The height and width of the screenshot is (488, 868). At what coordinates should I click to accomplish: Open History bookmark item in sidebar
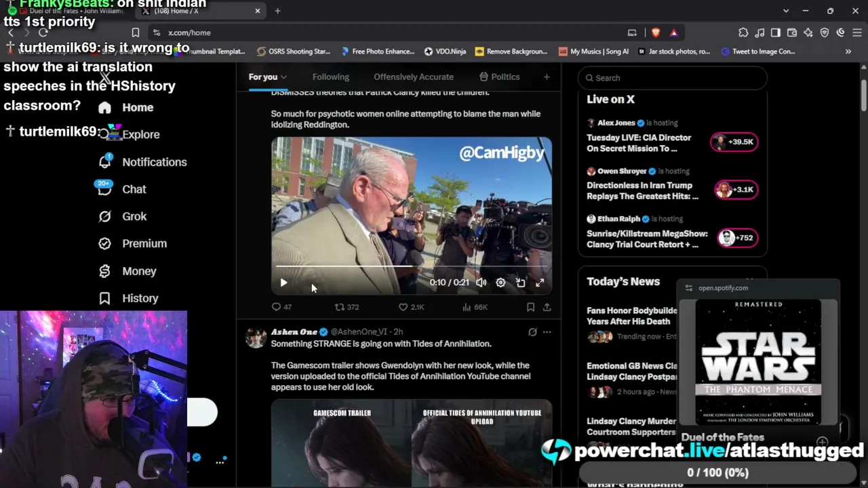128,298
